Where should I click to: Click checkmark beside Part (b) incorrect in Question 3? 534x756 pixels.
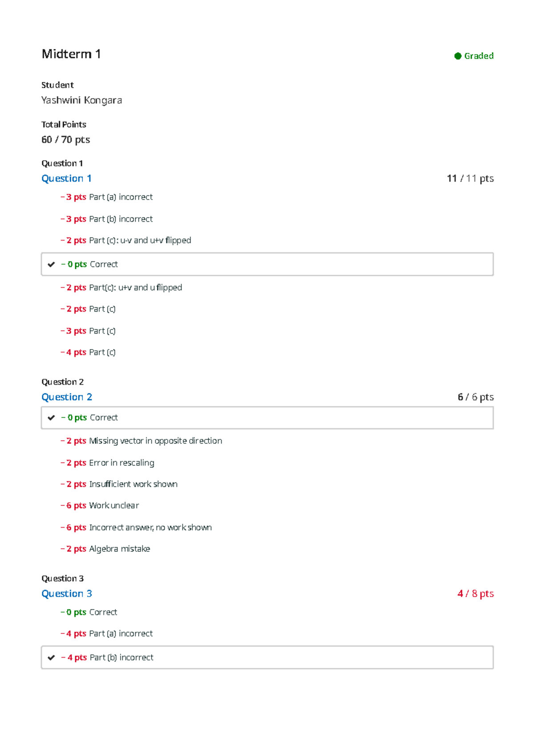tap(51, 658)
